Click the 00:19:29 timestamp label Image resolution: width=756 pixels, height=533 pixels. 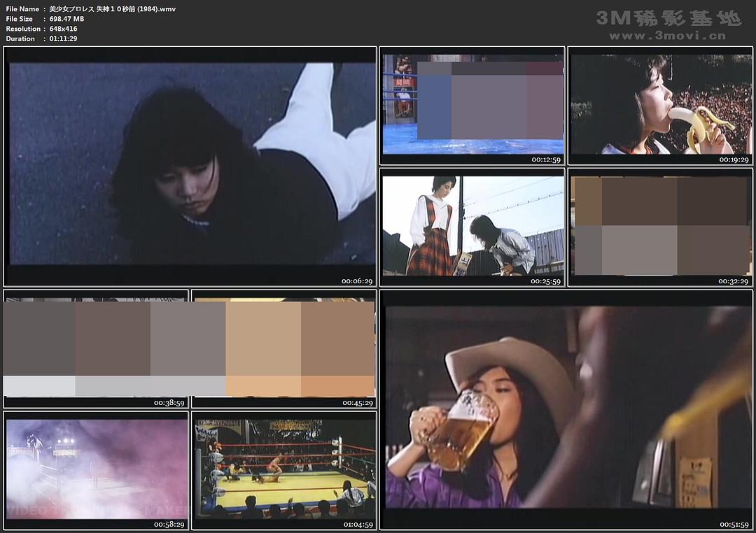pos(734,159)
